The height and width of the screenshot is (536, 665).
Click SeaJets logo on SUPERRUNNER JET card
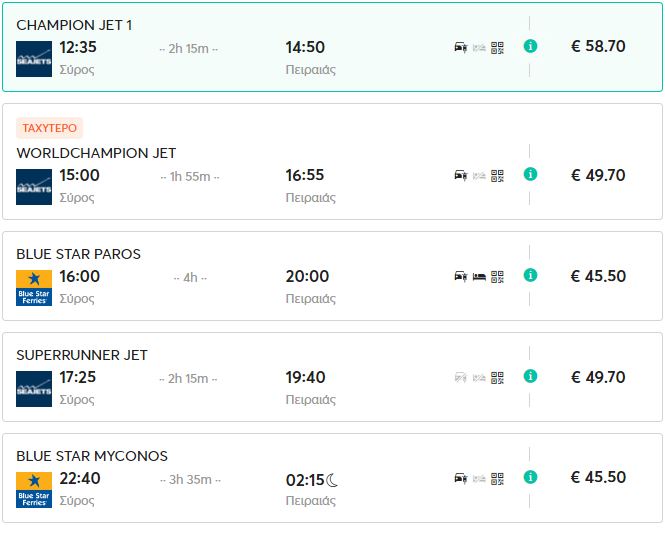point(34,389)
